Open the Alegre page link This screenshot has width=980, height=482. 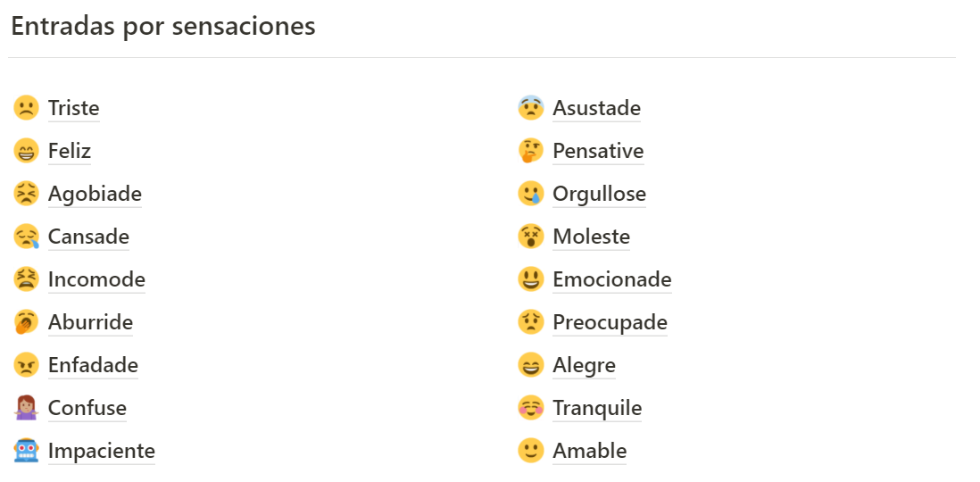584,365
